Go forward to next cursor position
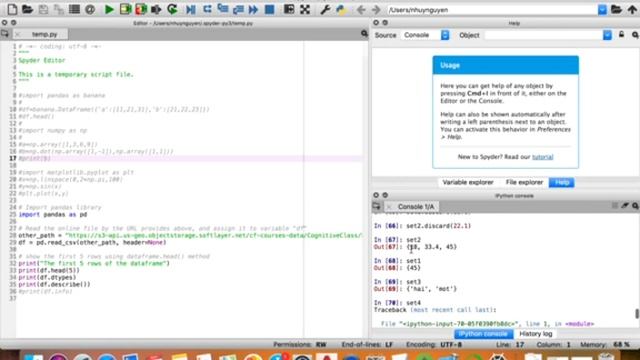 click(x=376, y=9)
